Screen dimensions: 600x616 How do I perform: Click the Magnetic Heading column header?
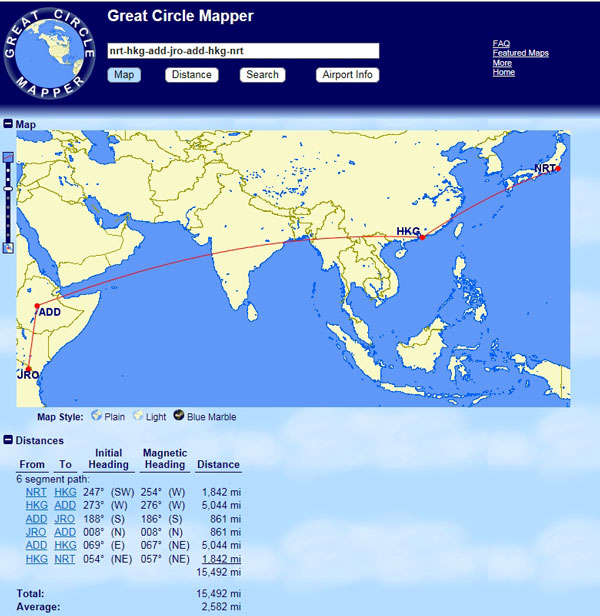pos(165,458)
